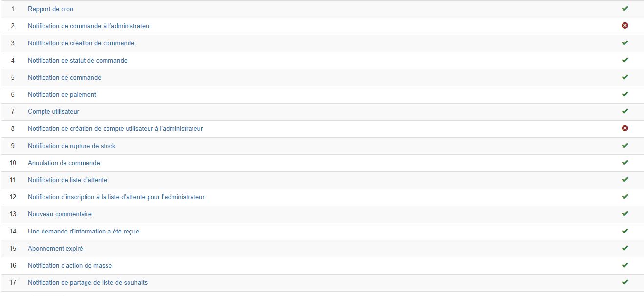Screen dimensions: 644x296
Task: Open the Rapport de cron email
Action: (50, 9)
